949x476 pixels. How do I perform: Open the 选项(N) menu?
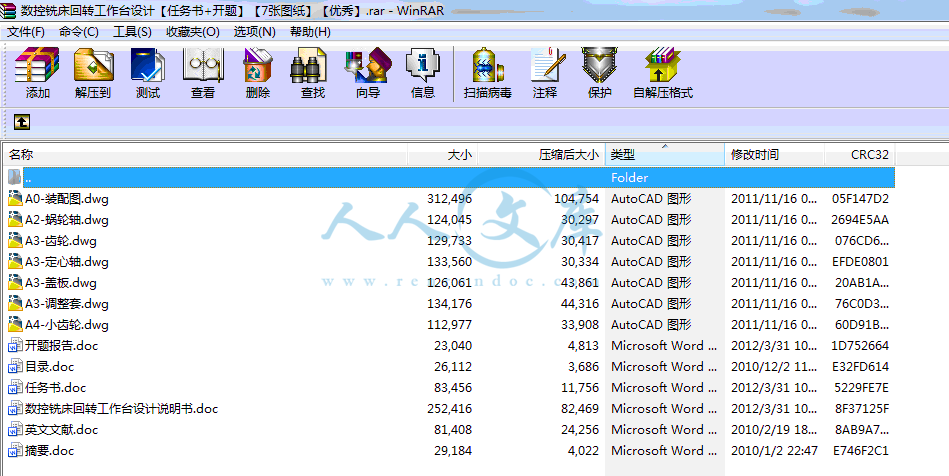254,31
